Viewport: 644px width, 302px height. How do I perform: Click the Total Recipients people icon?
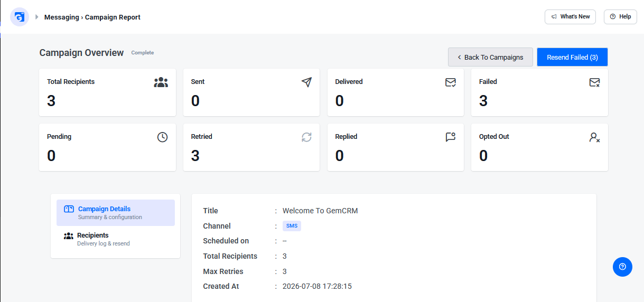(161, 82)
